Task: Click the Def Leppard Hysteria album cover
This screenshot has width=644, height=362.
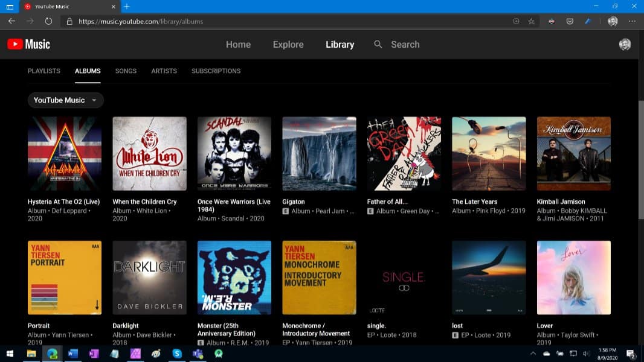Action: 65,154
